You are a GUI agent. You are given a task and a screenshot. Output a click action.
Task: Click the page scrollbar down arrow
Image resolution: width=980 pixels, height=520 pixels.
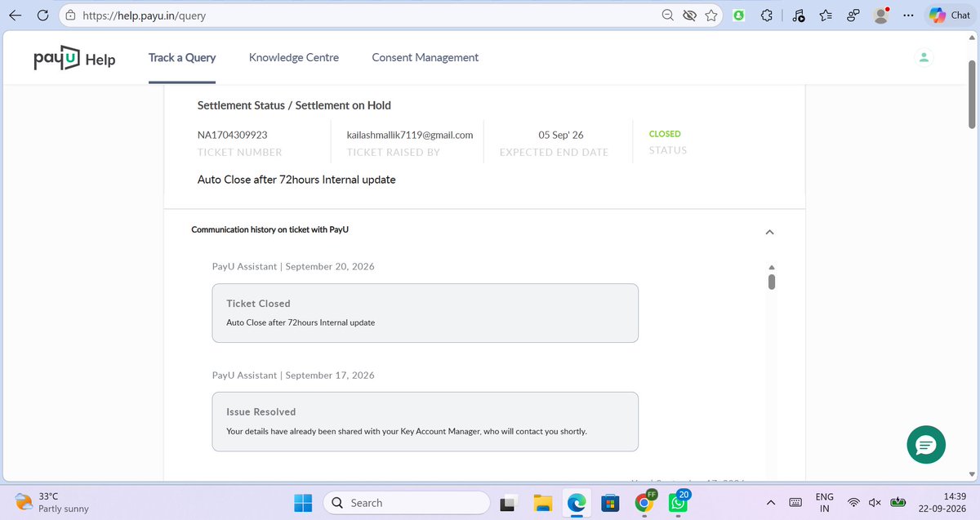972,473
